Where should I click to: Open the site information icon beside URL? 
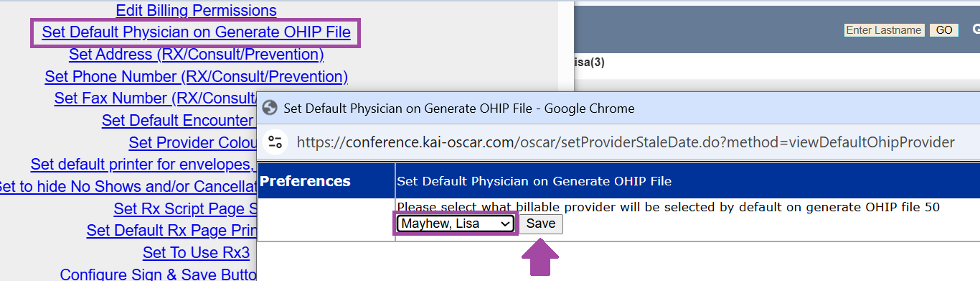[275, 142]
